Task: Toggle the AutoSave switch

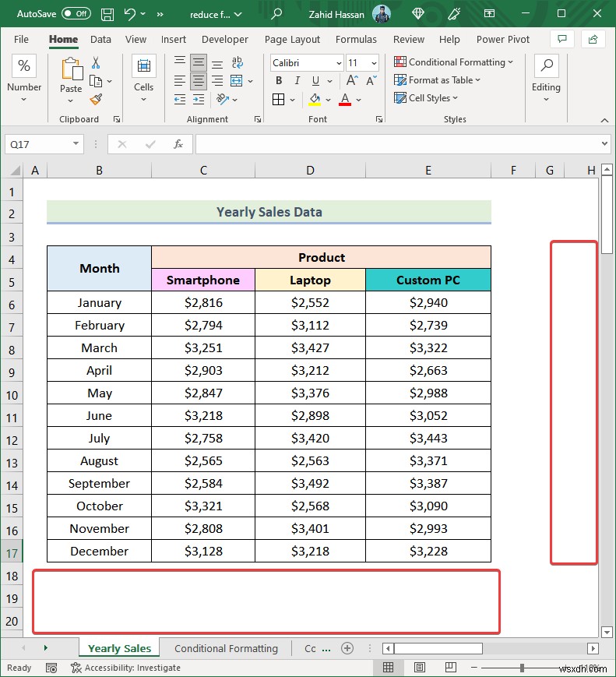Action: coord(76,14)
